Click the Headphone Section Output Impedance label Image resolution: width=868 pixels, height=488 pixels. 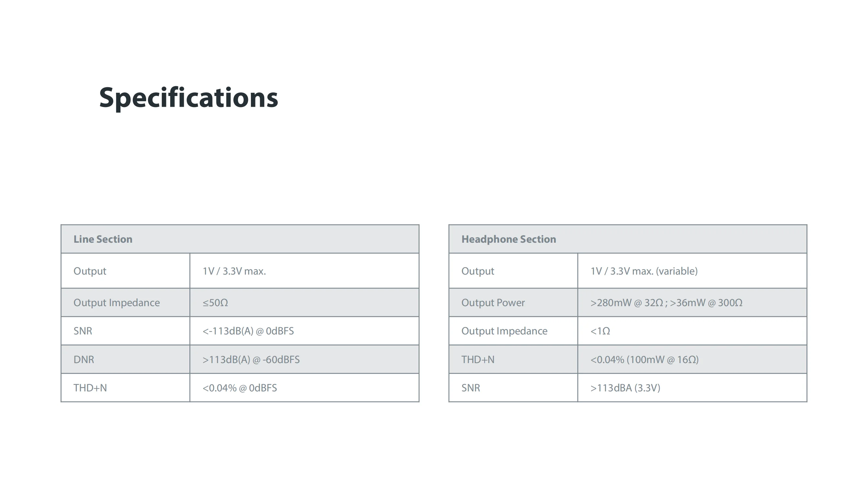click(504, 331)
